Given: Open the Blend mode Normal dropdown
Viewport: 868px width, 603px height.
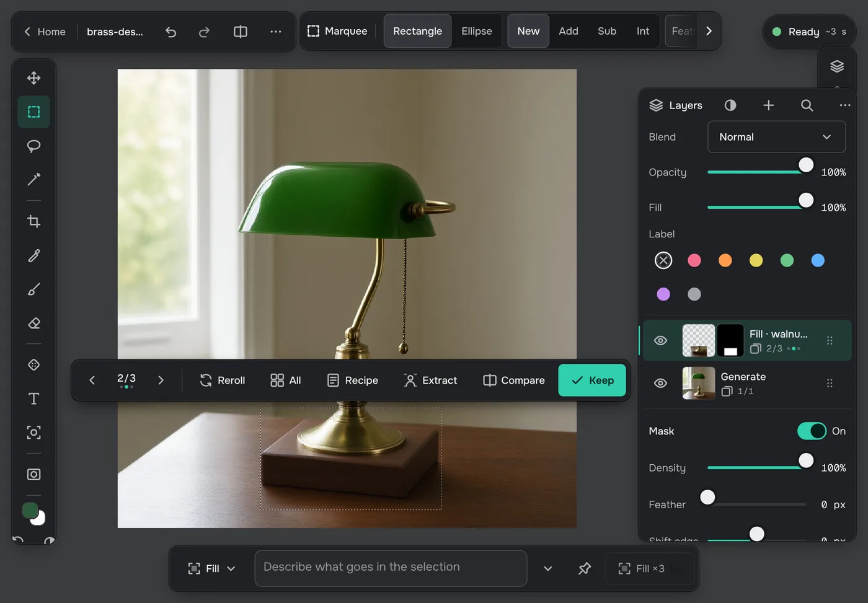Looking at the screenshot, I should pos(776,137).
